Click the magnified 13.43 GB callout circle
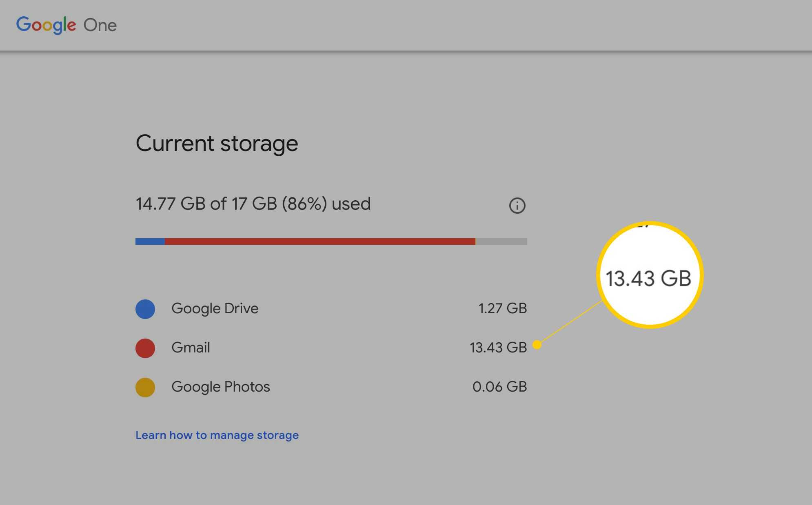The height and width of the screenshot is (505, 812). pos(649,275)
